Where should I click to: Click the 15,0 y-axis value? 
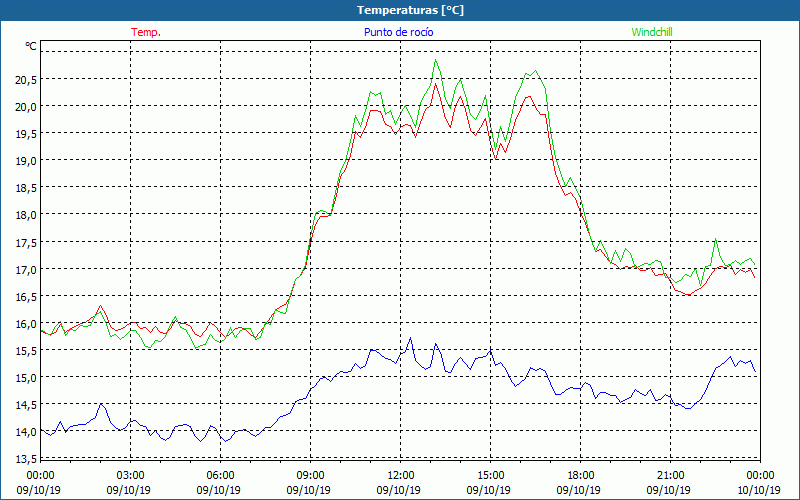(26, 378)
